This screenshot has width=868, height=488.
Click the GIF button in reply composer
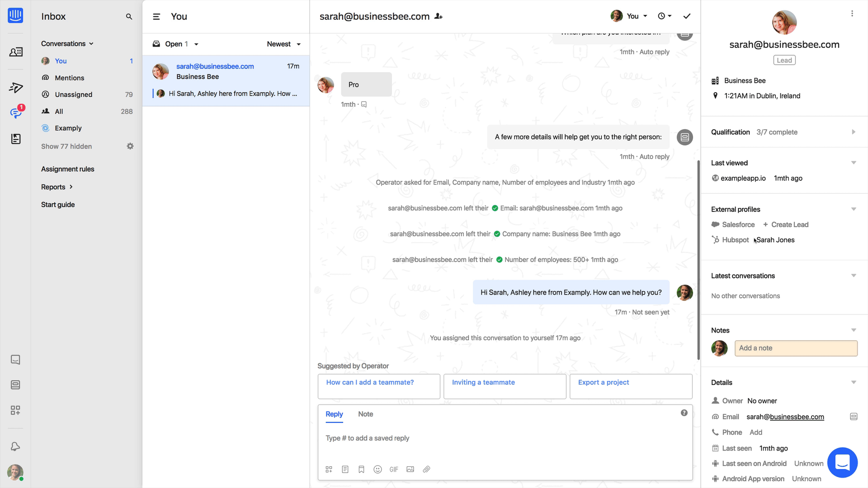pyautogui.click(x=394, y=469)
